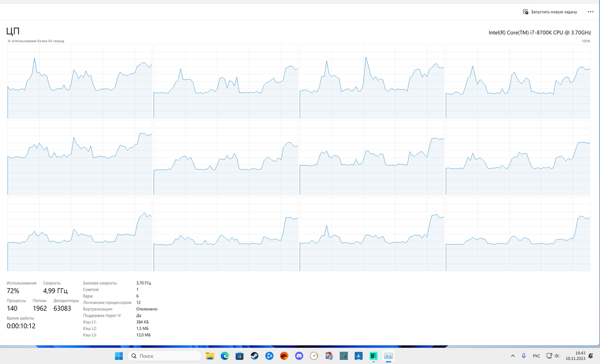The height and width of the screenshot is (364, 600).
Task: Click the handles count 63083
Action: tap(62, 308)
